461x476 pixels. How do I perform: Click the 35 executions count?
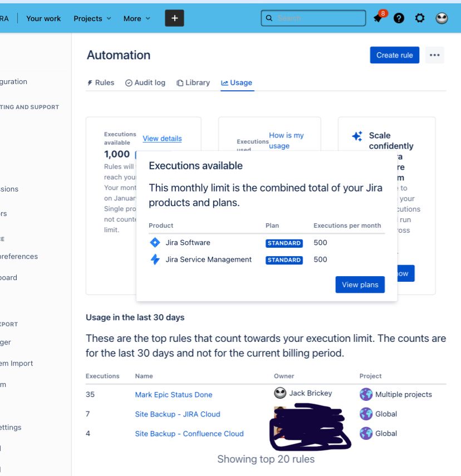pos(90,394)
